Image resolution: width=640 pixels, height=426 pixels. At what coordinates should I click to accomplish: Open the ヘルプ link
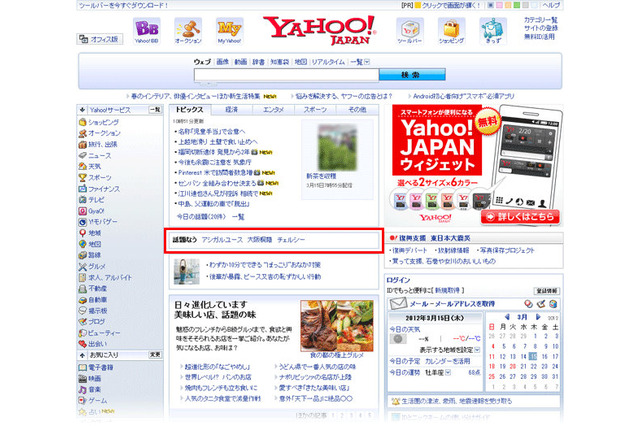pyautogui.click(x=551, y=5)
